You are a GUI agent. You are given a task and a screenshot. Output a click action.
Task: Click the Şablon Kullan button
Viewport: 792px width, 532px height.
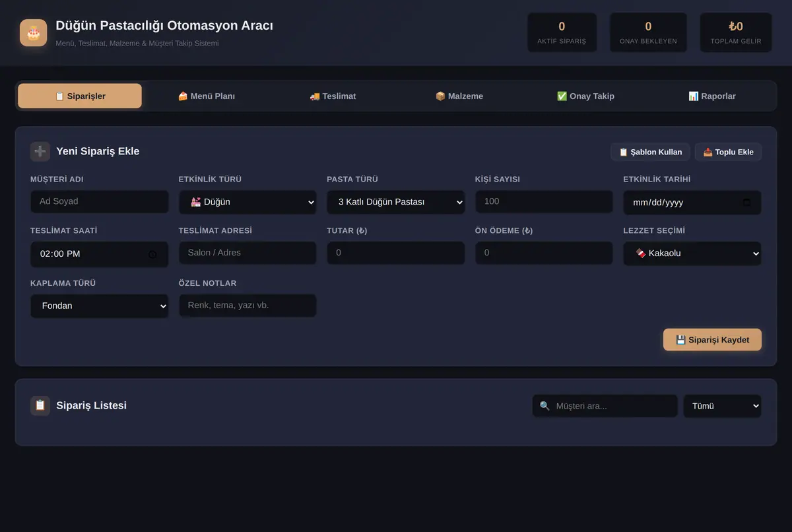click(x=650, y=152)
